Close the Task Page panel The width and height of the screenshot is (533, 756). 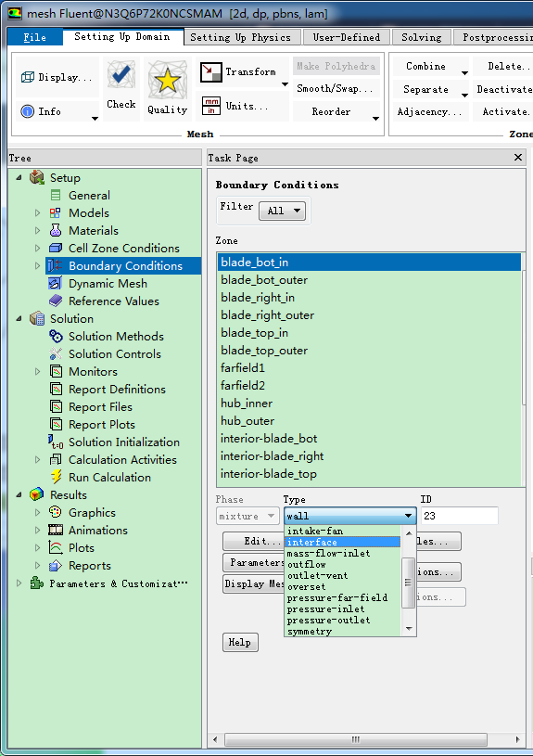pyautogui.click(x=518, y=157)
